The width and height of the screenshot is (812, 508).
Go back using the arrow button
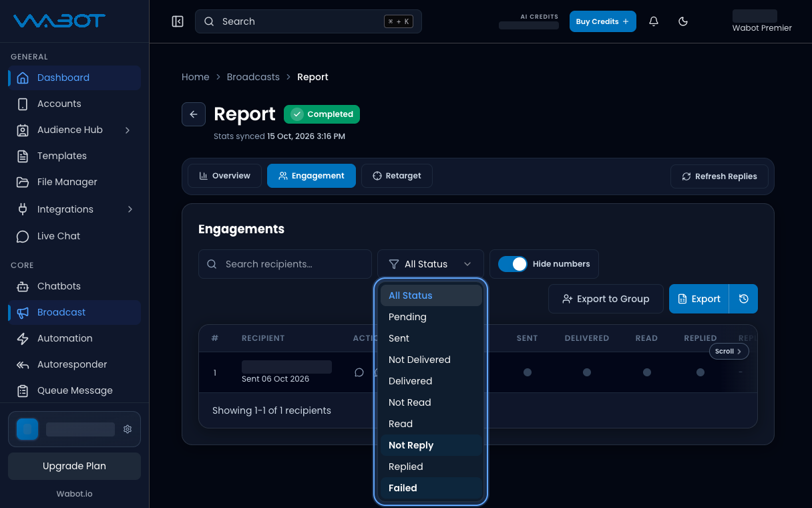[194, 114]
